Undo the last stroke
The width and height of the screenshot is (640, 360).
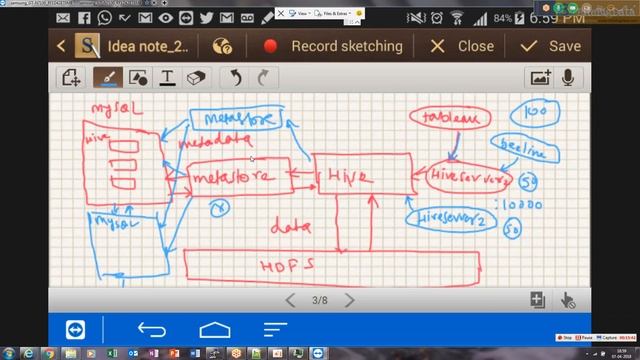point(236,77)
